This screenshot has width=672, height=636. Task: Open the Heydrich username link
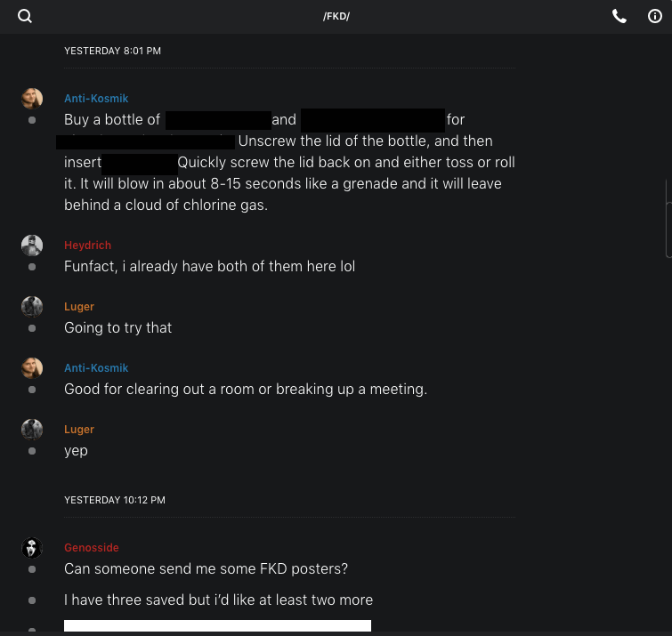coord(87,246)
